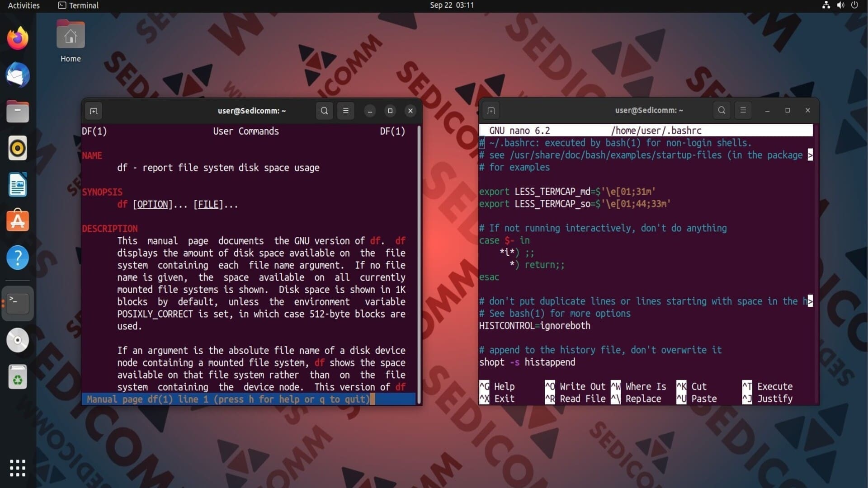Maximize the nano terminal window

(788, 110)
